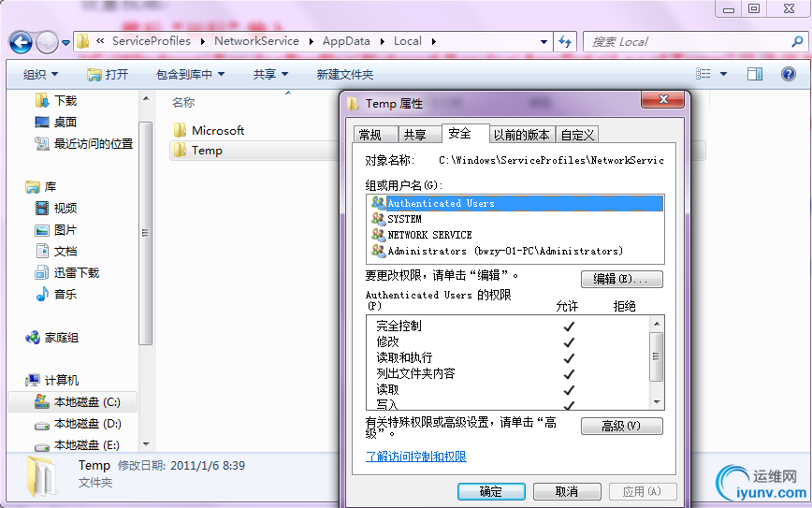Screen dimensions: 812x508
Task: Click 新建文件夹 in the toolbar
Action: pos(345,75)
